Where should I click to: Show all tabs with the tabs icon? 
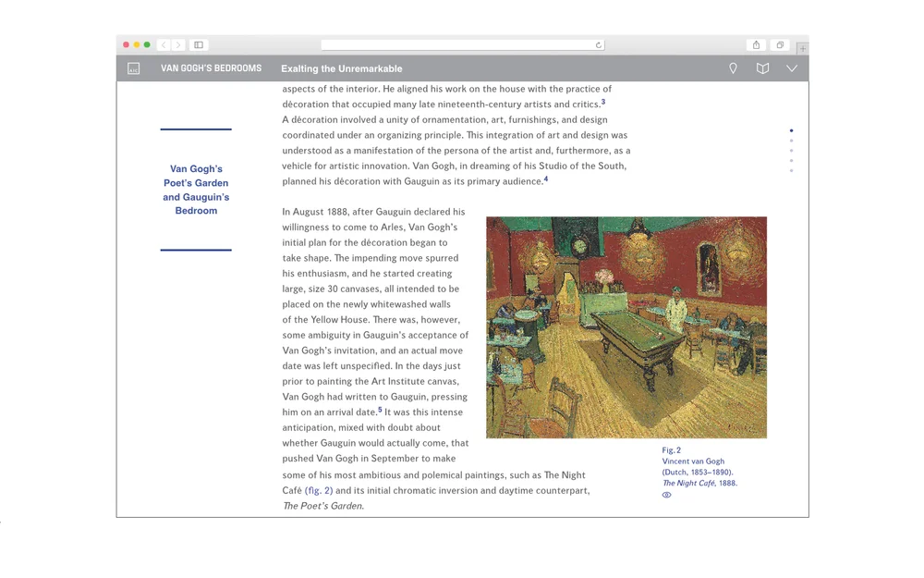(780, 44)
